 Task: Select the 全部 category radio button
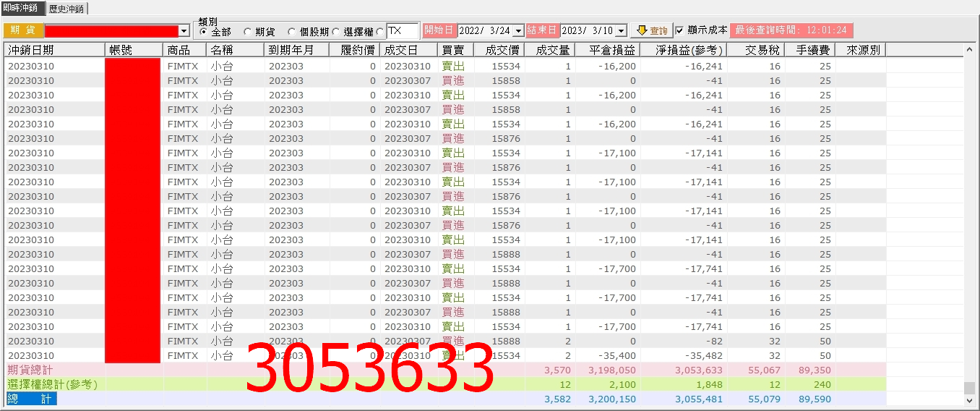tap(204, 32)
